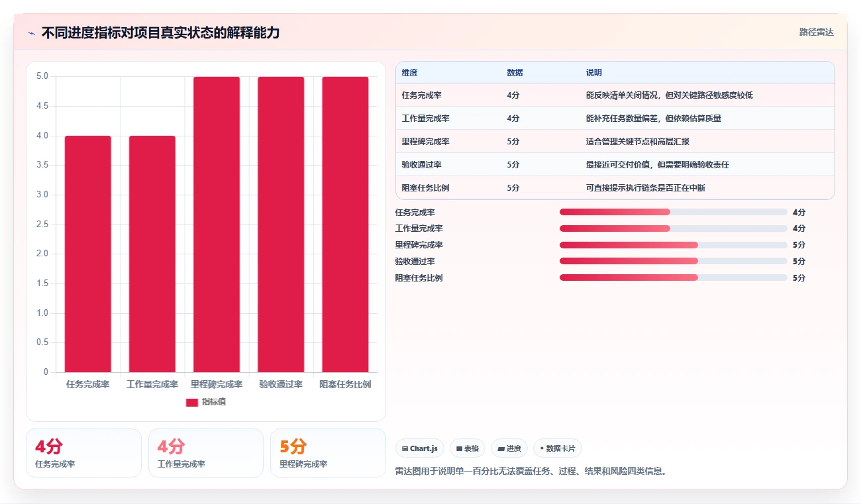The width and height of the screenshot is (861, 504).
Task: Click the 说明 column header
Action: point(593,73)
